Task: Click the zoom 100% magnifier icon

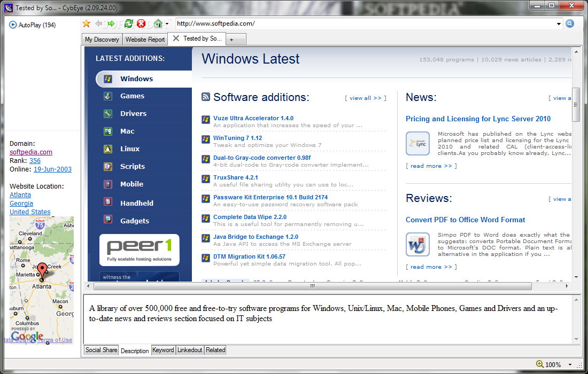Action: pyautogui.click(x=540, y=364)
